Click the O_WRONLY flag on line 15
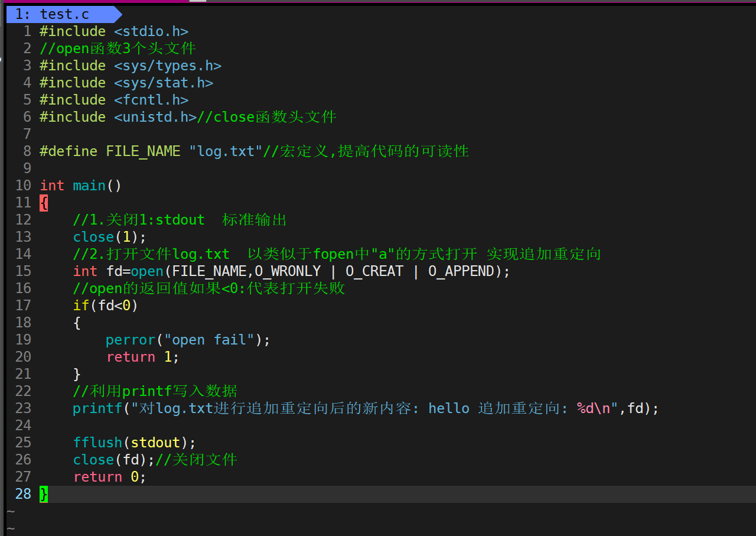 click(x=288, y=271)
